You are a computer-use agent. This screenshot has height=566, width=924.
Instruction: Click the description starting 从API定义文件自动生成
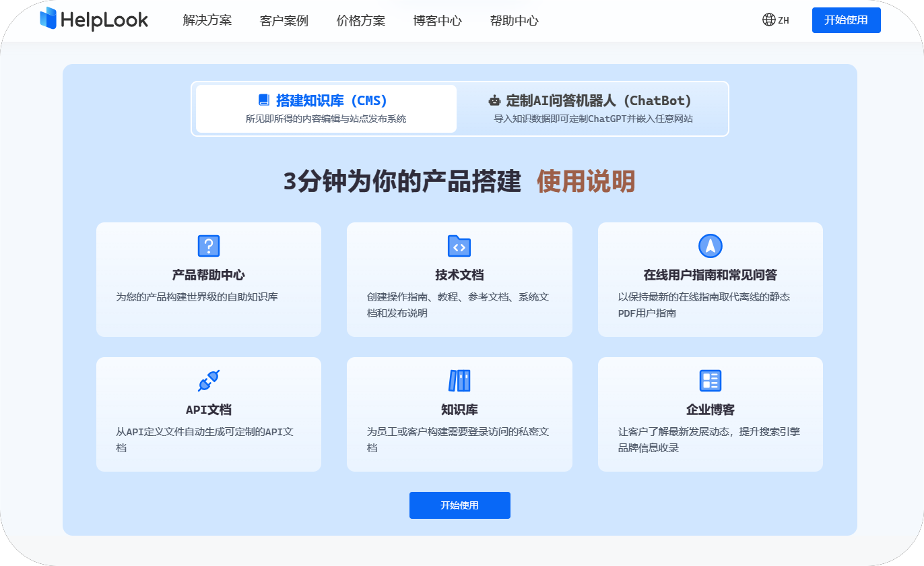click(x=205, y=439)
